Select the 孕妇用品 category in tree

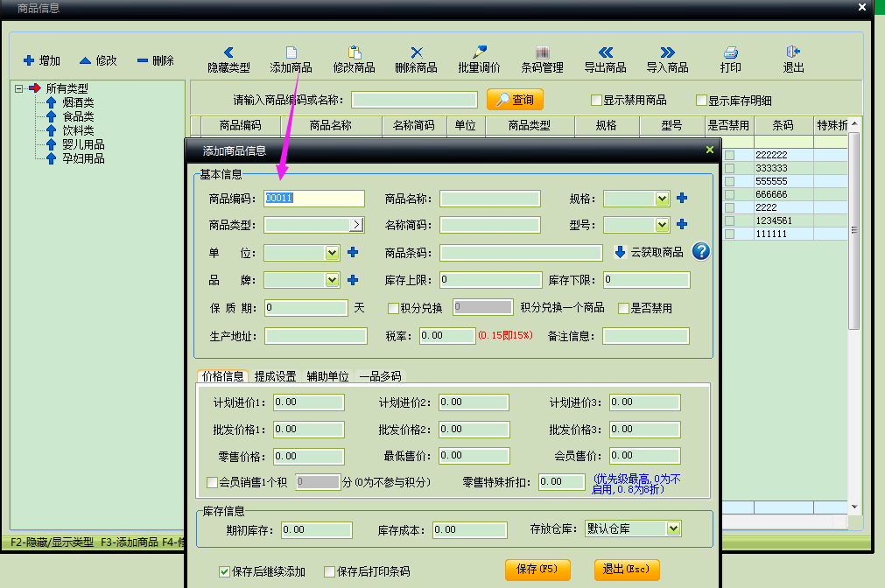(83, 158)
